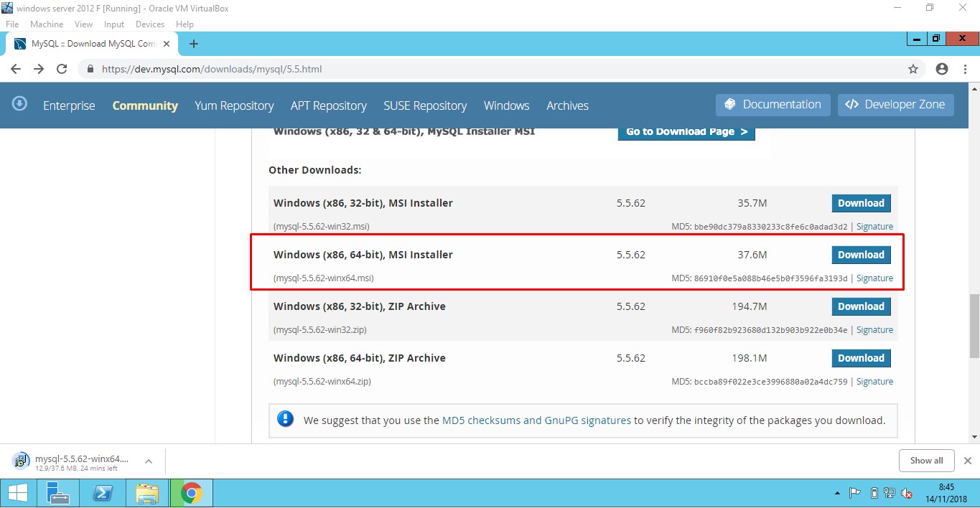Open the VirtualBox Devices menu
Screen dimensions: 980x508
150,24
